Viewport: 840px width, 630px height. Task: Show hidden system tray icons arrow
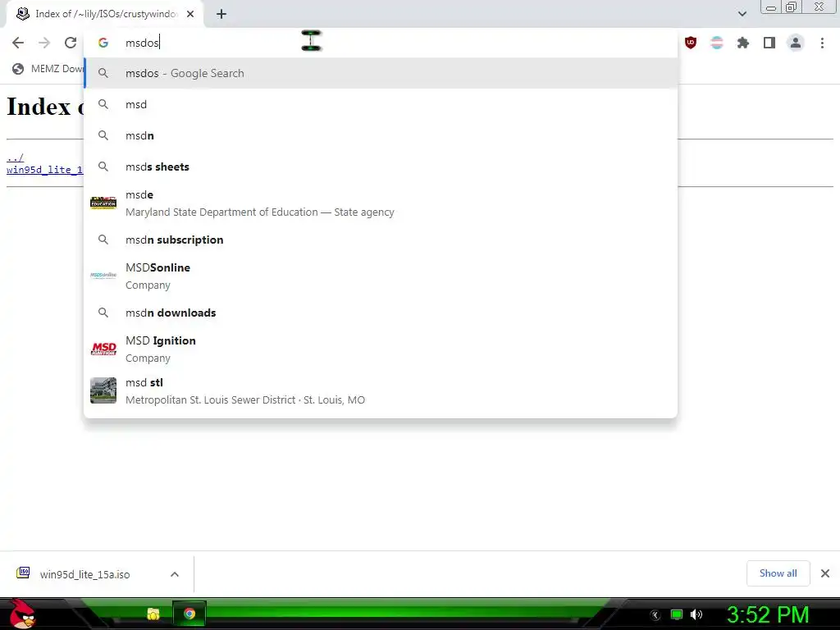[655, 614]
